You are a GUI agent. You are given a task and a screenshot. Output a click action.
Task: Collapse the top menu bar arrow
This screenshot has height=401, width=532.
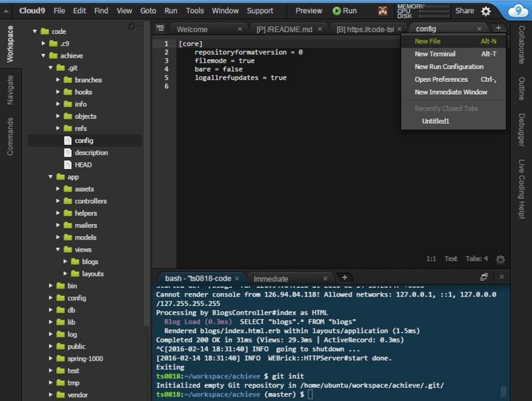point(6,11)
